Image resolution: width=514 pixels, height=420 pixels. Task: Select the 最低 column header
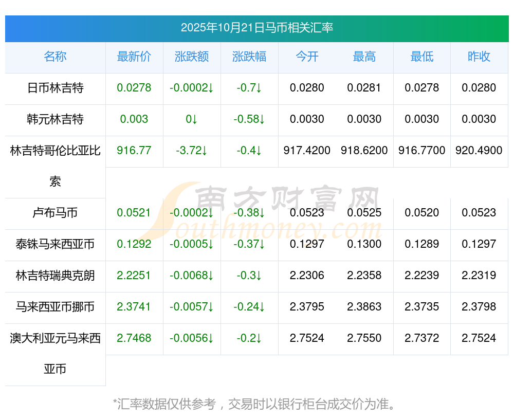click(422, 57)
